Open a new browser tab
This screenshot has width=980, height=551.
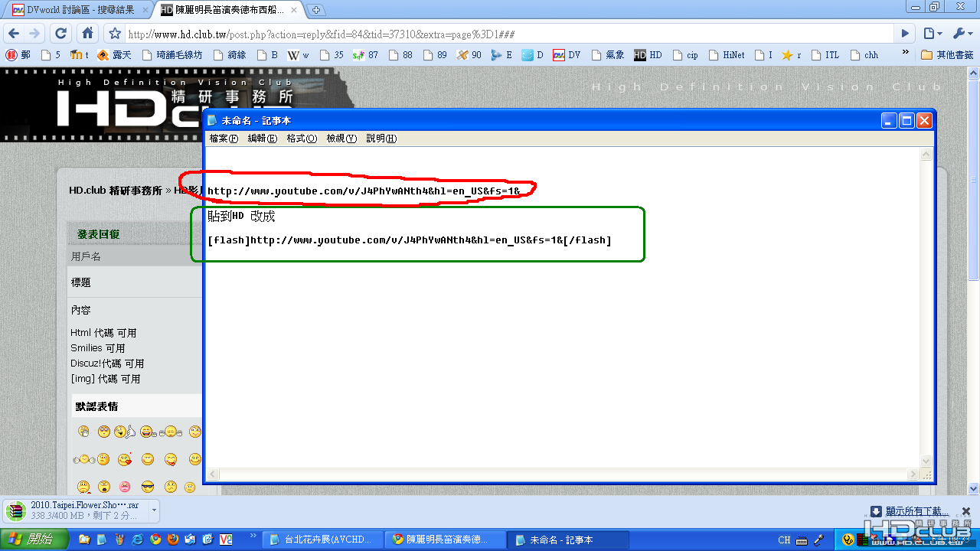pyautogui.click(x=316, y=10)
